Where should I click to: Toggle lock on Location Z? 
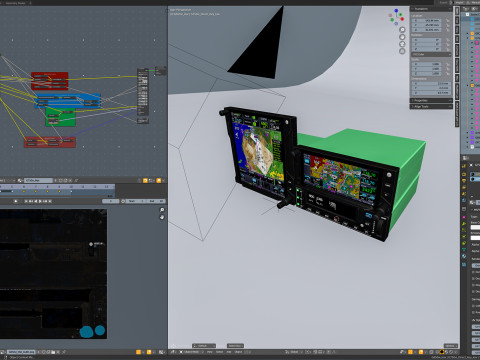[x=448, y=30]
